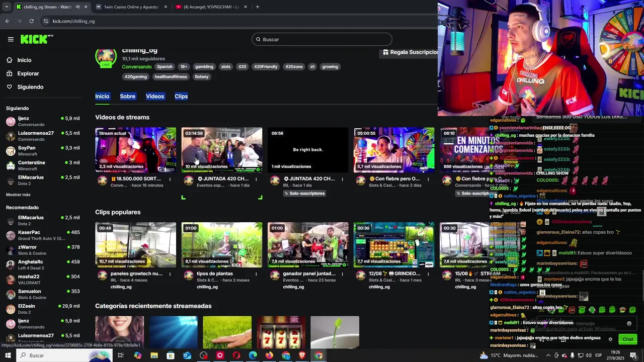Click the gambling tag
644x362 pixels.
pos(204,66)
